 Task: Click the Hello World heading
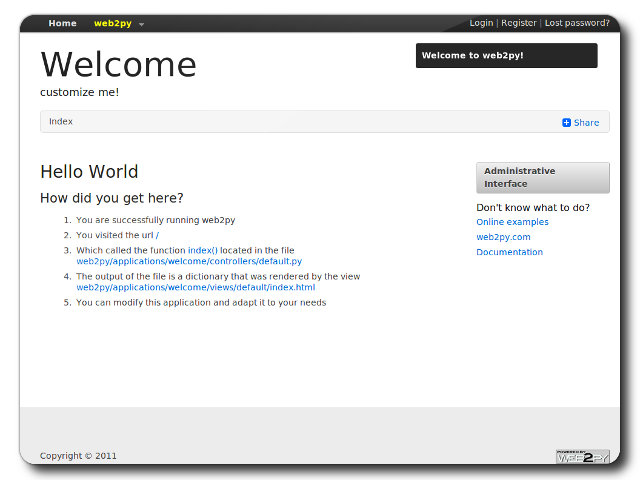[89, 172]
